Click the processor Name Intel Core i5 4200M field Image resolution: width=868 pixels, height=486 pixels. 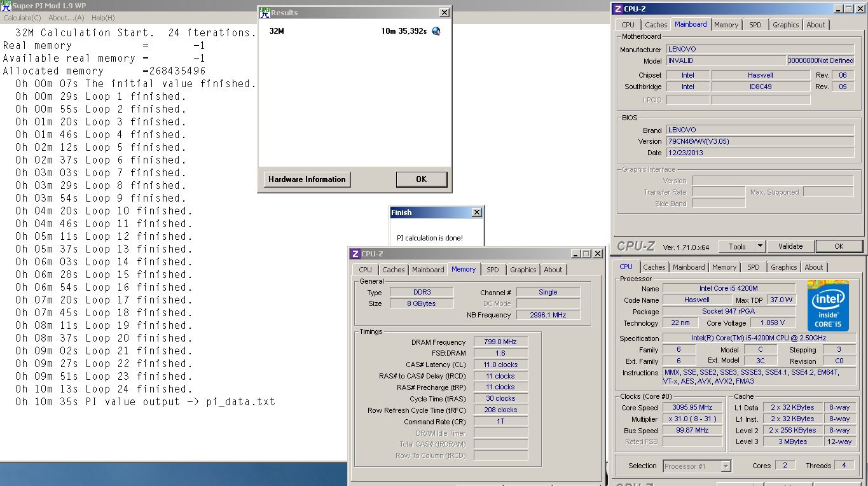pos(729,289)
